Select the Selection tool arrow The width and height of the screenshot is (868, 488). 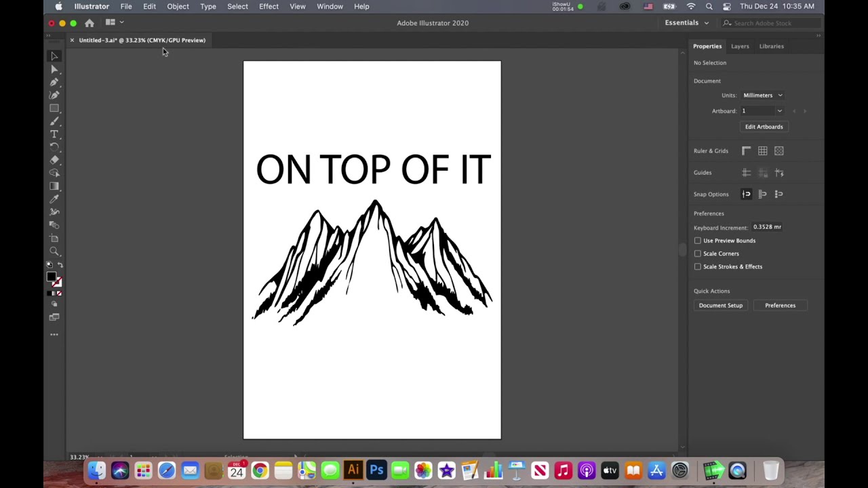point(54,56)
